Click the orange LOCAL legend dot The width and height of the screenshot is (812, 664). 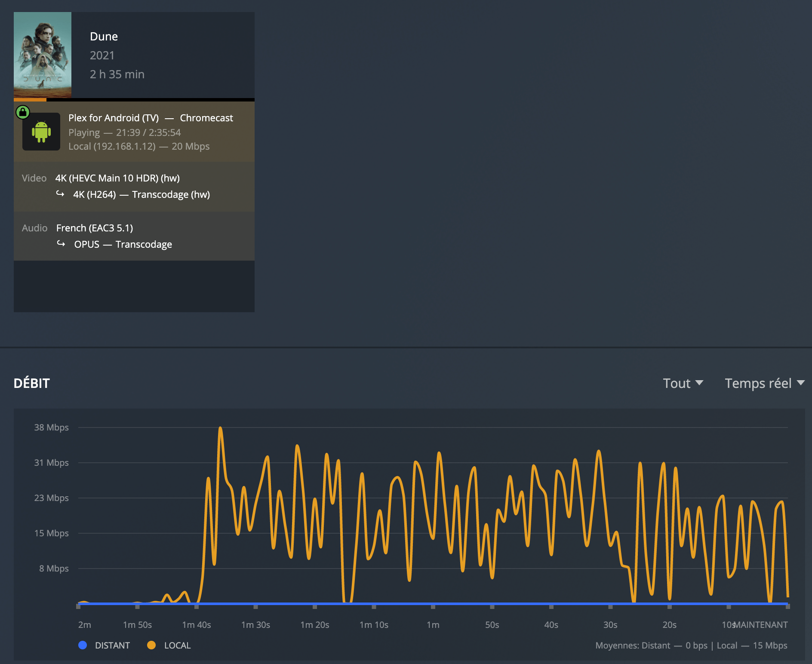pyautogui.click(x=151, y=645)
